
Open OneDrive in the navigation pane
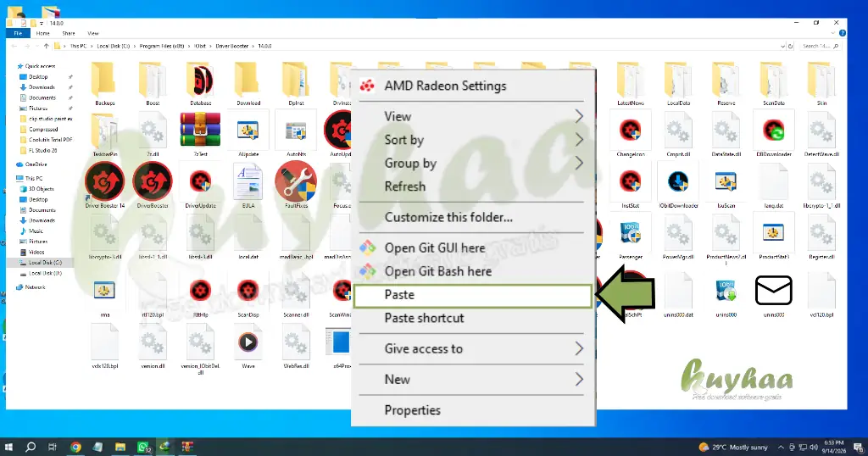point(36,164)
